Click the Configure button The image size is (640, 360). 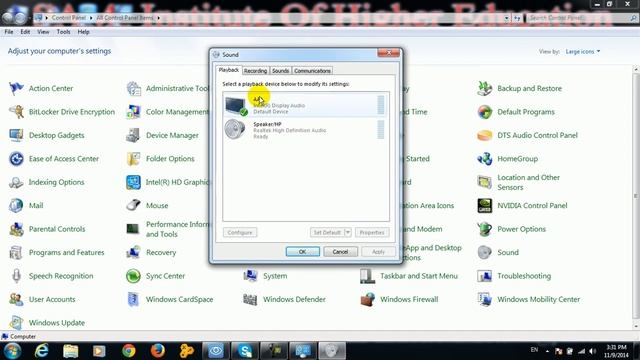[240, 232]
